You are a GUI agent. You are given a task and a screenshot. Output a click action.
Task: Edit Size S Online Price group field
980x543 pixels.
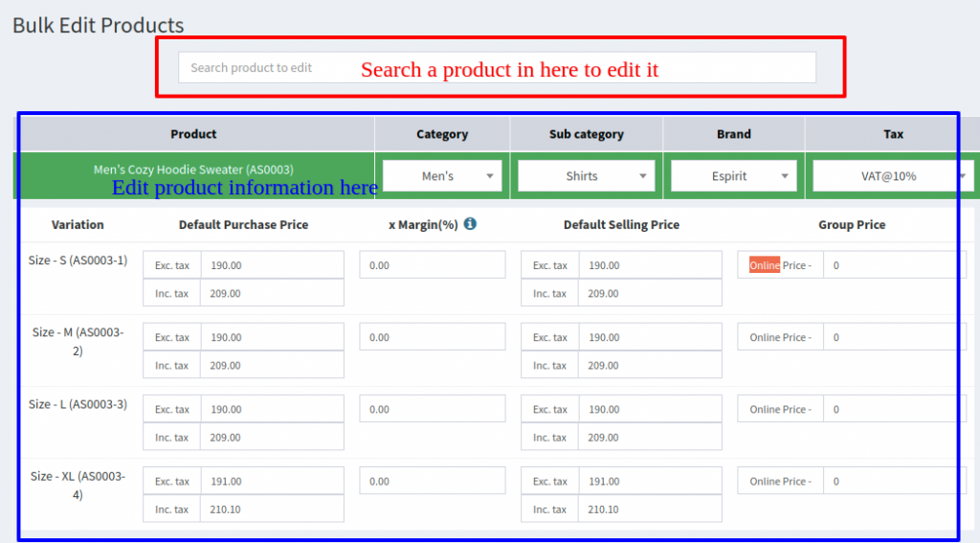(x=890, y=265)
